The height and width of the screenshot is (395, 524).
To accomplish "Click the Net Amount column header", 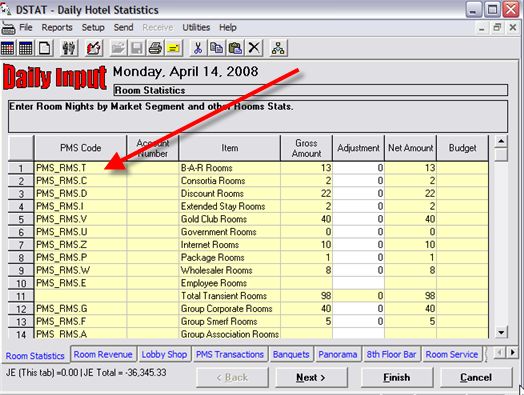I will point(411,148).
